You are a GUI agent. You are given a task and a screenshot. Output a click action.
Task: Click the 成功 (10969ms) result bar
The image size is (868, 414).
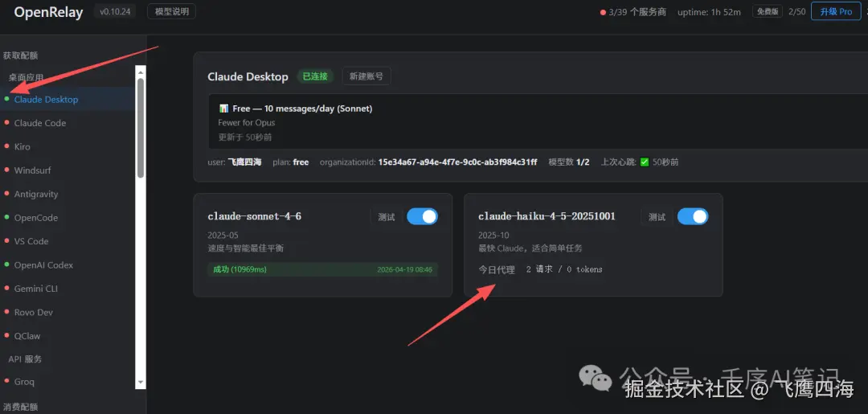tap(321, 269)
